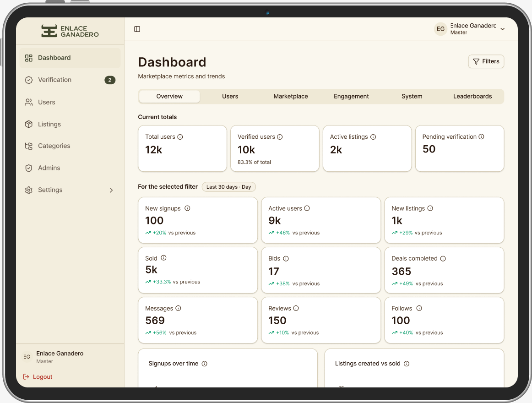
Task: Click the Verification count badge 2
Action: coord(110,80)
